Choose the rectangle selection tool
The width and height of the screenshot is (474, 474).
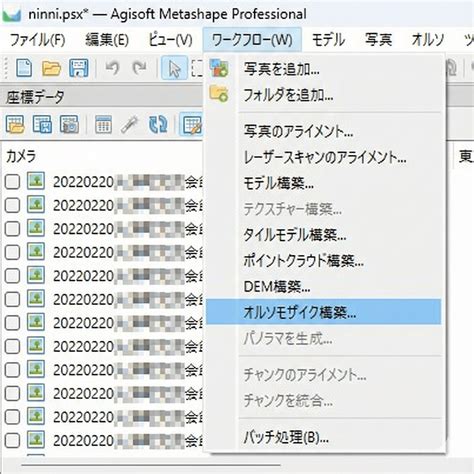click(197, 68)
